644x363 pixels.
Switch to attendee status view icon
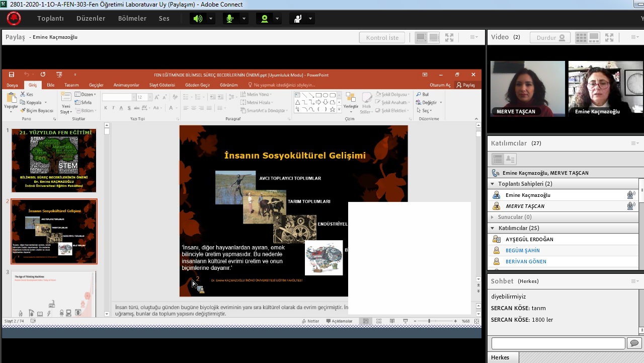[x=510, y=159]
